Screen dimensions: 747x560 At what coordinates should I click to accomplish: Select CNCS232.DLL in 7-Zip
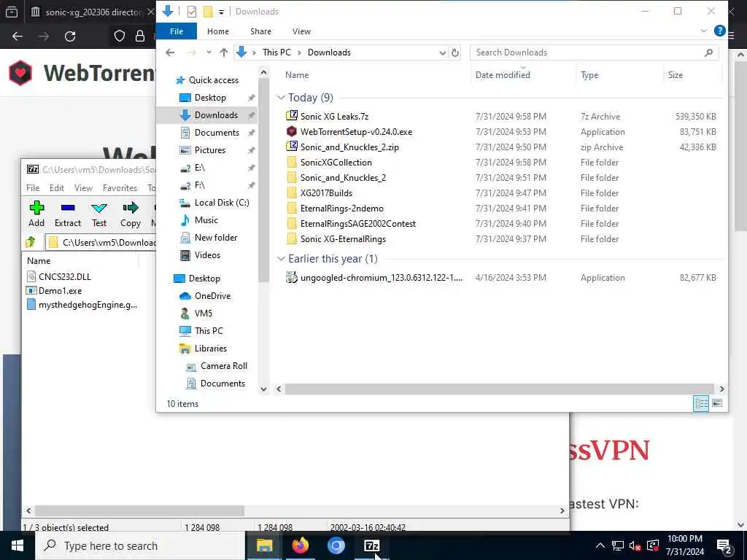[x=65, y=276]
